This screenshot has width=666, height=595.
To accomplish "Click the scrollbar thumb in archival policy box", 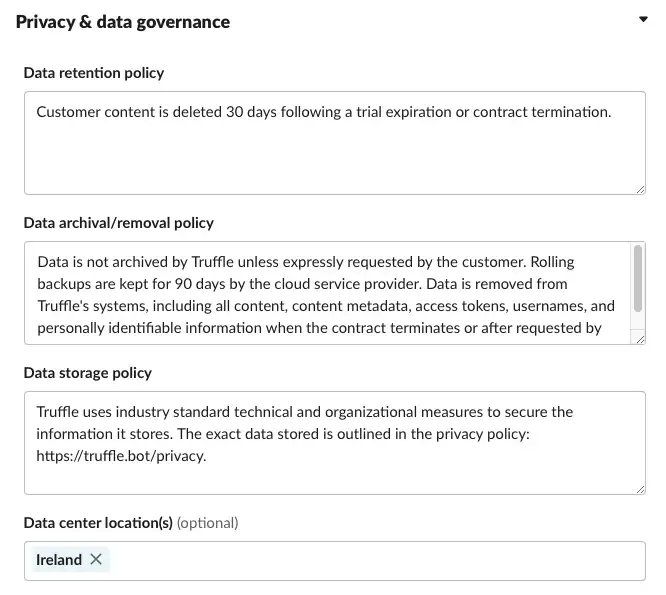I will tap(638, 278).
